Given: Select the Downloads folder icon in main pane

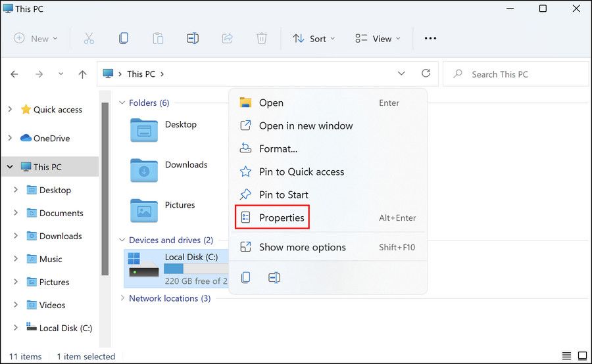Looking at the screenshot, I should (x=144, y=170).
